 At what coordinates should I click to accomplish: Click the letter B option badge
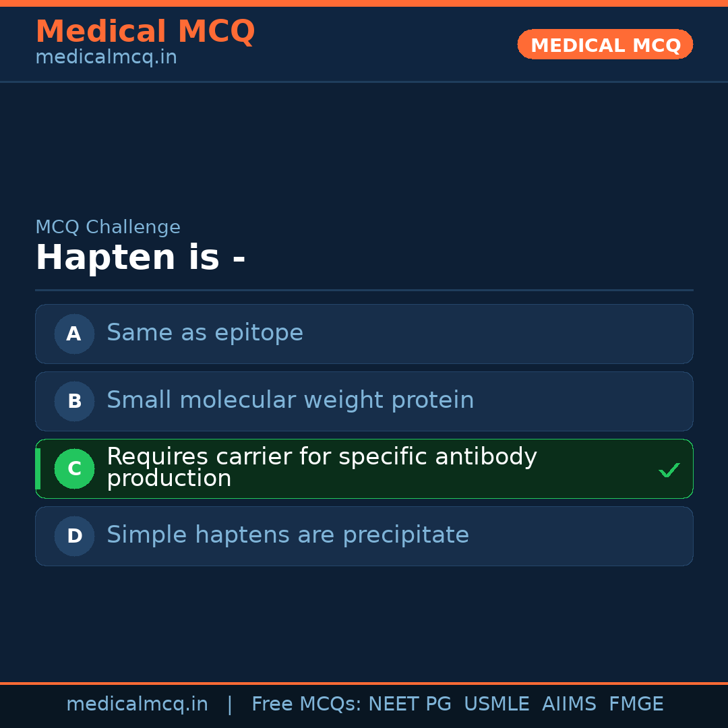74,401
